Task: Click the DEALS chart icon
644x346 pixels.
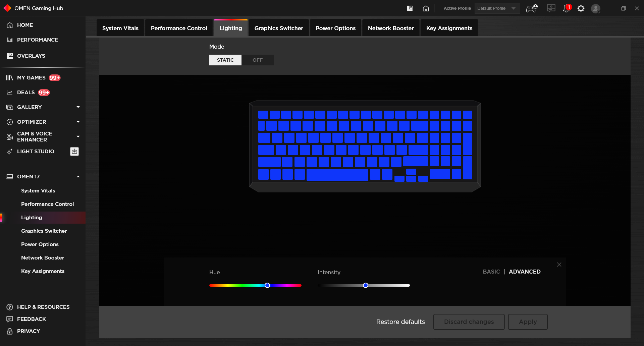Action: click(10, 93)
